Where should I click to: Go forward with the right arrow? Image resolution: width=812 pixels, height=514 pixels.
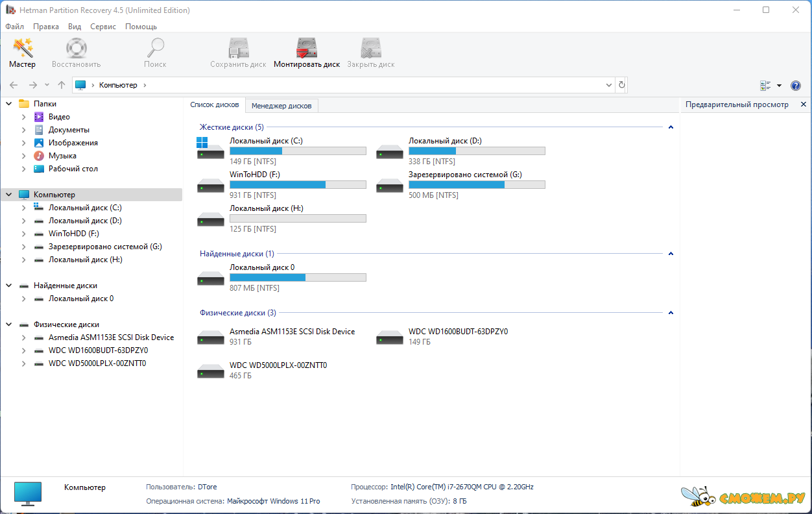pos(32,85)
